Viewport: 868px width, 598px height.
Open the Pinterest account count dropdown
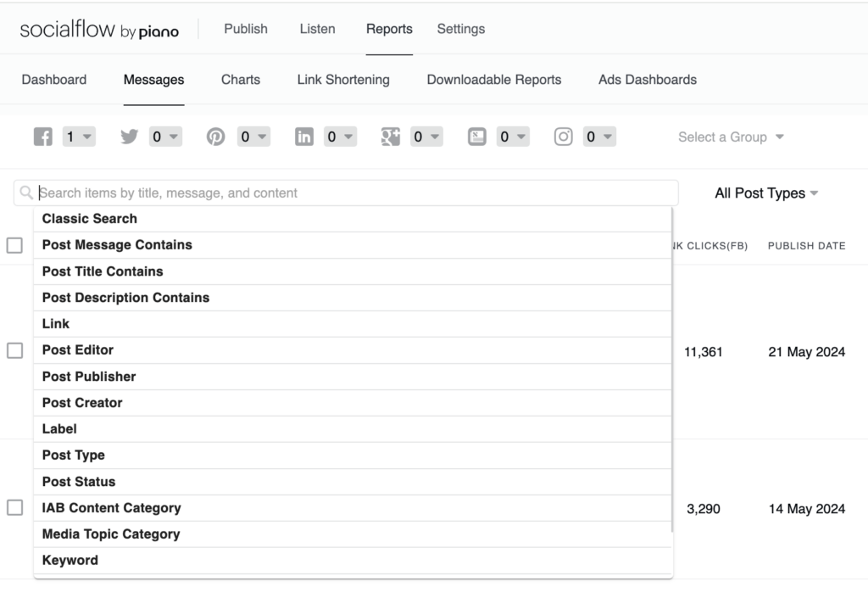point(253,137)
